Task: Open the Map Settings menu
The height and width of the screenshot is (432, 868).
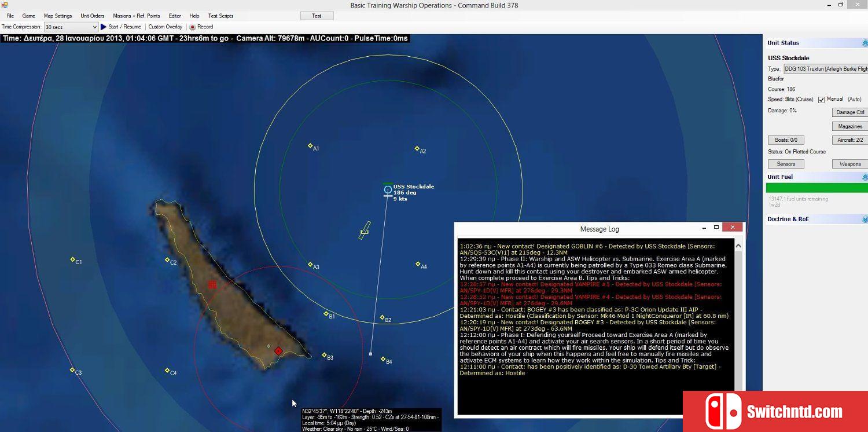Action: [58, 16]
